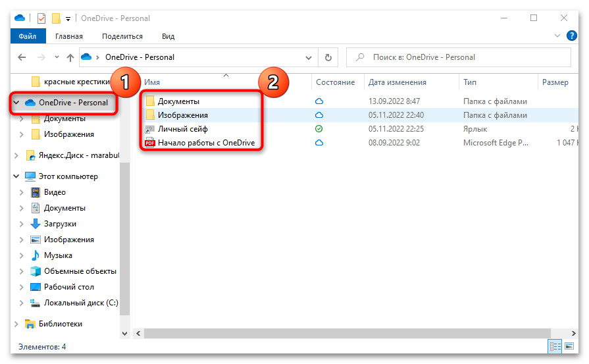Viewport: 589px width, 364px height.
Task: Click the Properties quick access icon
Action: pyautogui.click(x=42, y=18)
